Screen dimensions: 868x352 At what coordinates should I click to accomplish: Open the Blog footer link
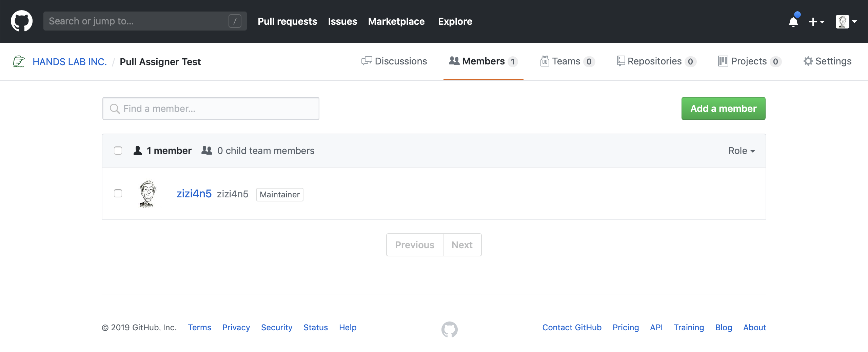(x=724, y=328)
